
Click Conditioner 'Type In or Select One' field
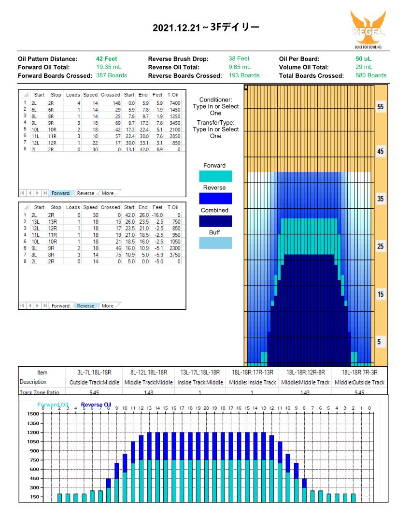coord(216,110)
